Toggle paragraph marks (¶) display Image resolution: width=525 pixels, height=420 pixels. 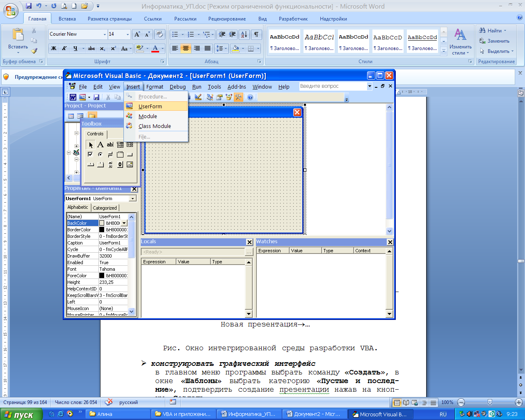[256, 34]
